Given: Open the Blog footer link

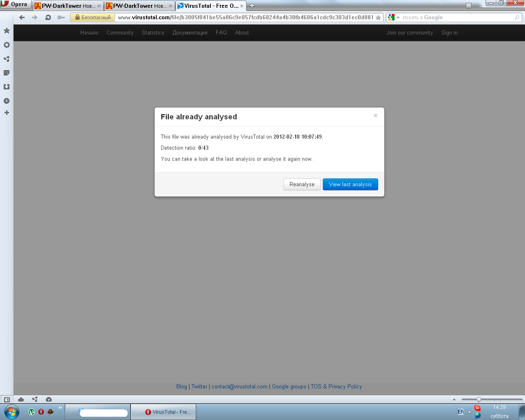Looking at the screenshot, I should [182, 386].
